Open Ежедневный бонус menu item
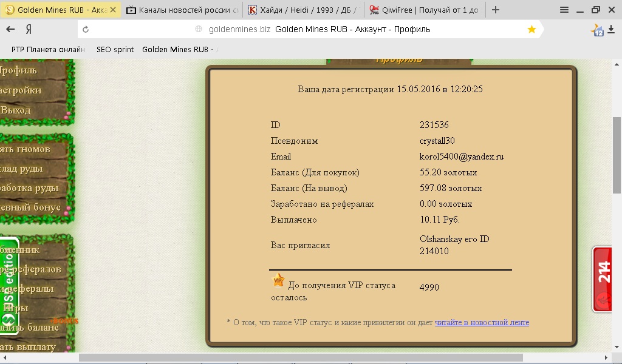 [30, 207]
